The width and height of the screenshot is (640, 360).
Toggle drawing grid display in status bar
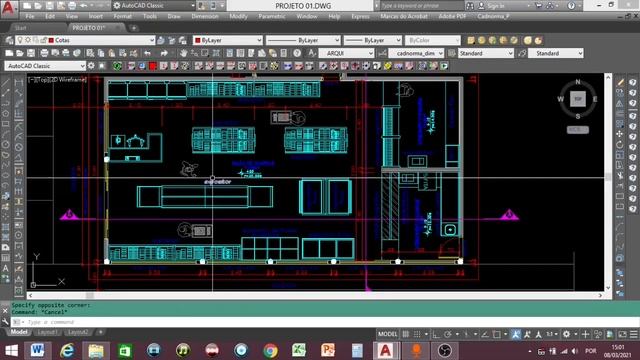click(406, 334)
